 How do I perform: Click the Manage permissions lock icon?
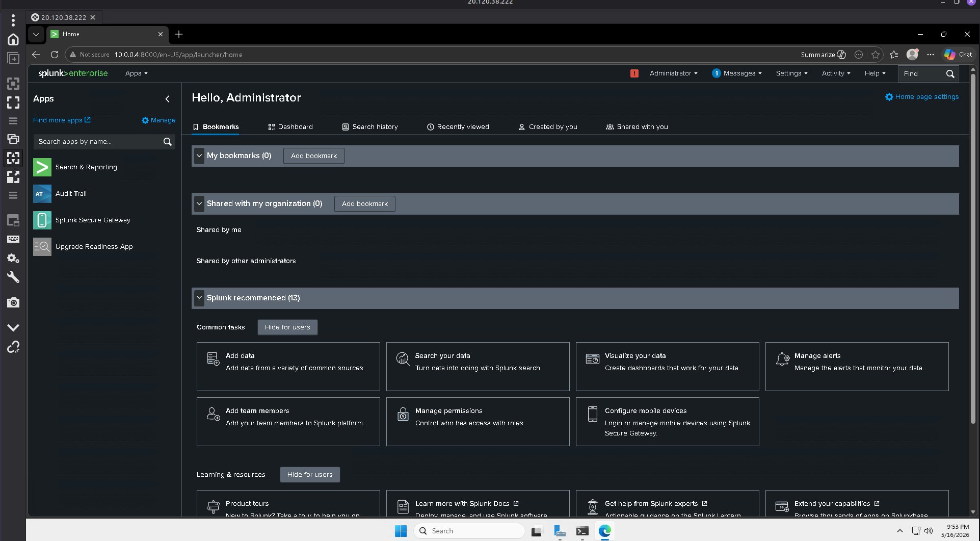pyautogui.click(x=403, y=414)
